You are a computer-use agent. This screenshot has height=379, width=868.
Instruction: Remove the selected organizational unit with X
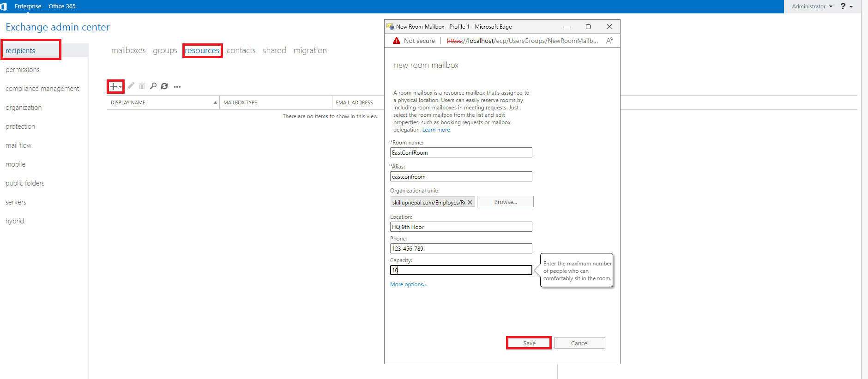coord(470,202)
